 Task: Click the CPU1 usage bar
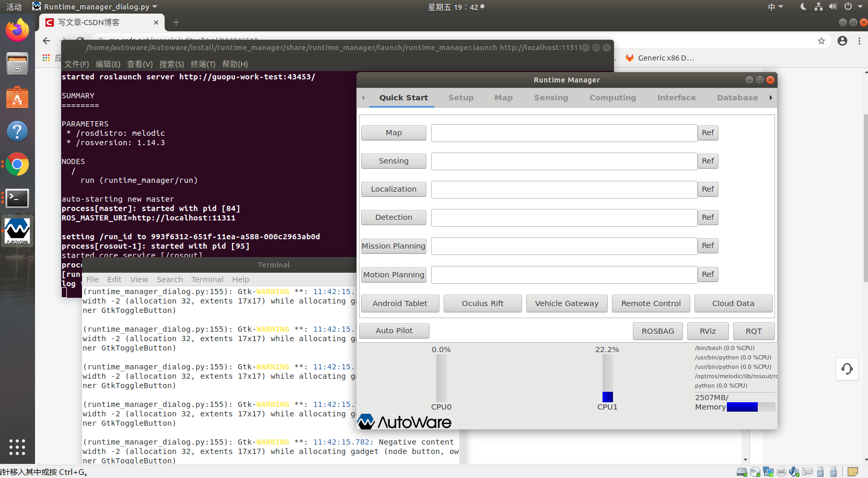pos(607,378)
